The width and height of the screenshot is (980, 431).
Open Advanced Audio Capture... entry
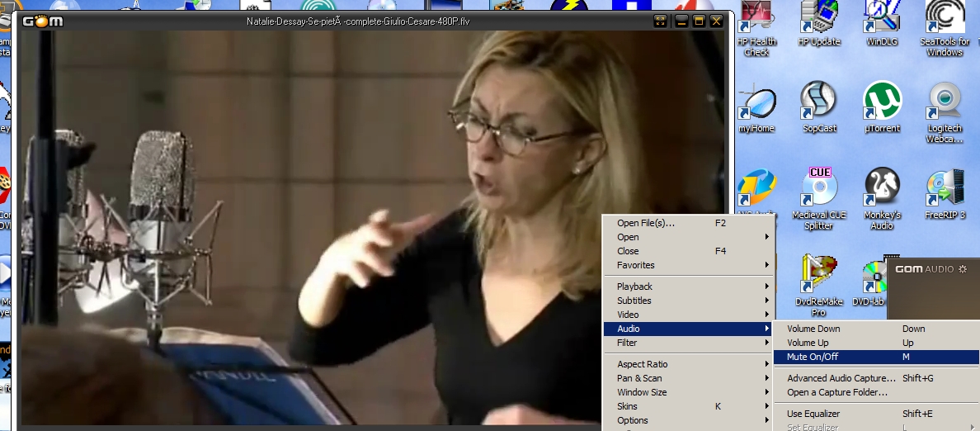pyautogui.click(x=875, y=378)
